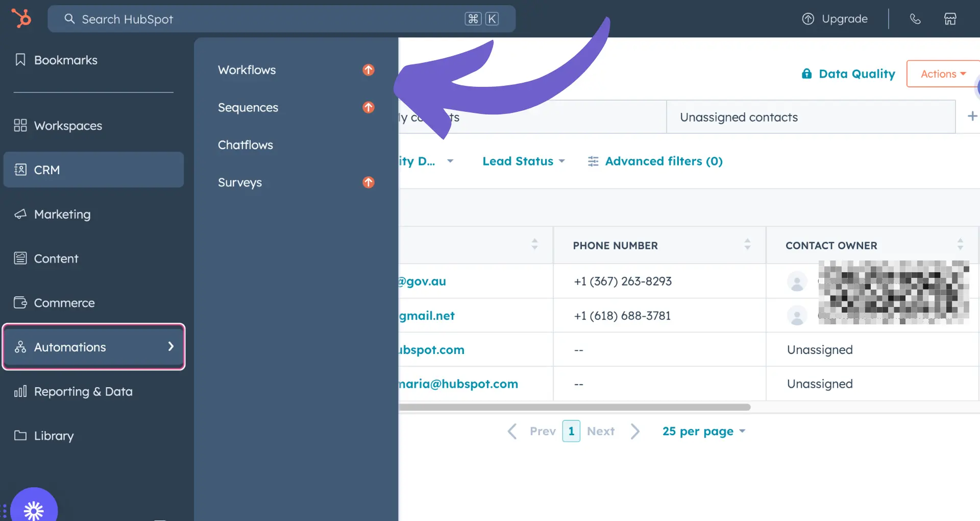
Task: Sort by the email column arrows
Action: (x=534, y=244)
